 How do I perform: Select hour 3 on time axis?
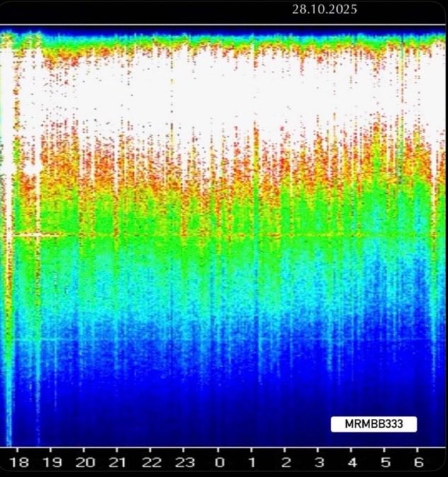coord(319,462)
